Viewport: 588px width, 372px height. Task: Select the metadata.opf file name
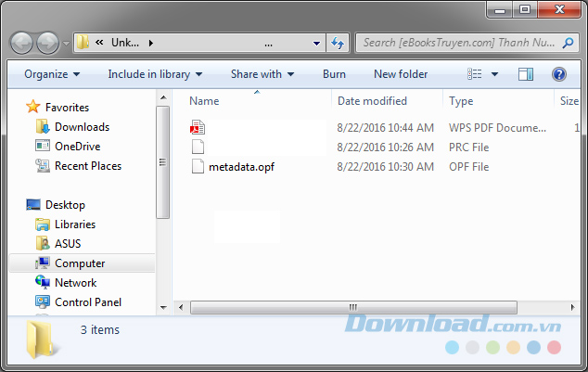click(x=241, y=166)
